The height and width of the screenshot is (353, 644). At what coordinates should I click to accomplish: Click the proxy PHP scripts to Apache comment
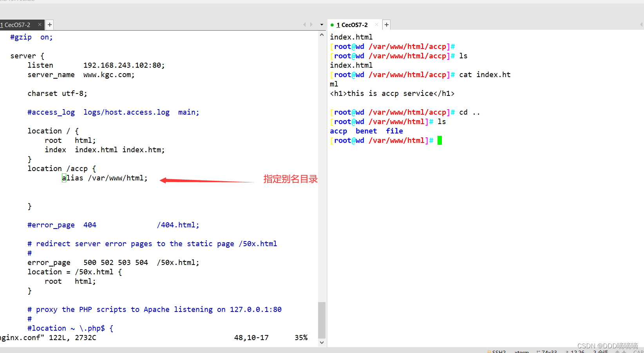(x=154, y=310)
